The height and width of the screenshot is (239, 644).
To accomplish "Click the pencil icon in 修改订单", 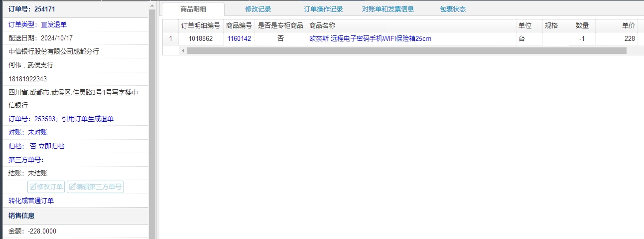I will pyautogui.click(x=33, y=187).
